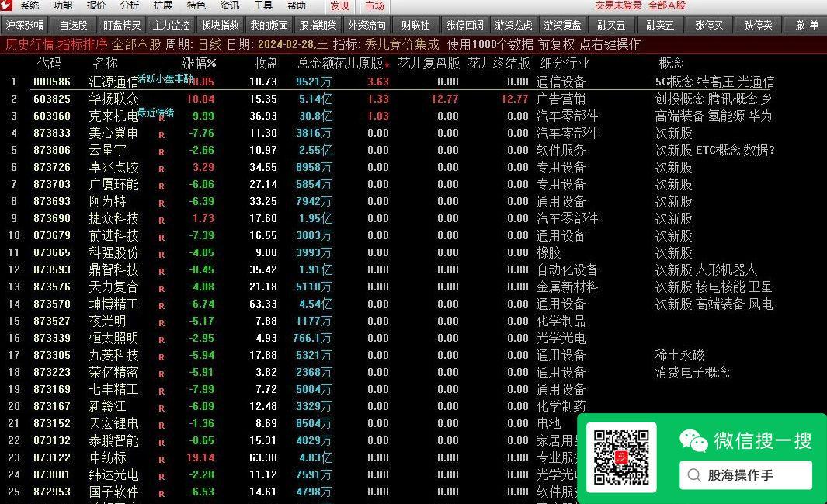Sort by the 名称 column header

click(105, 64)
